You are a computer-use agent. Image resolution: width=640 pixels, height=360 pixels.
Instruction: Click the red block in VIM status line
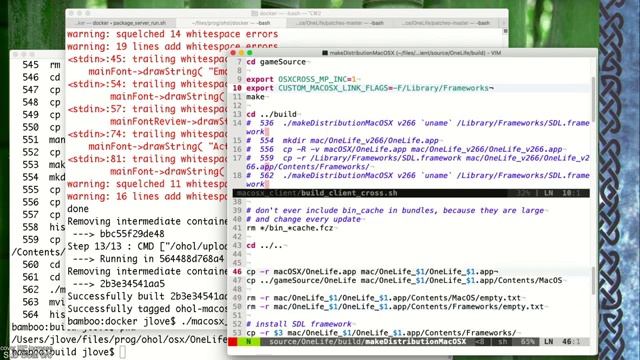233,342
